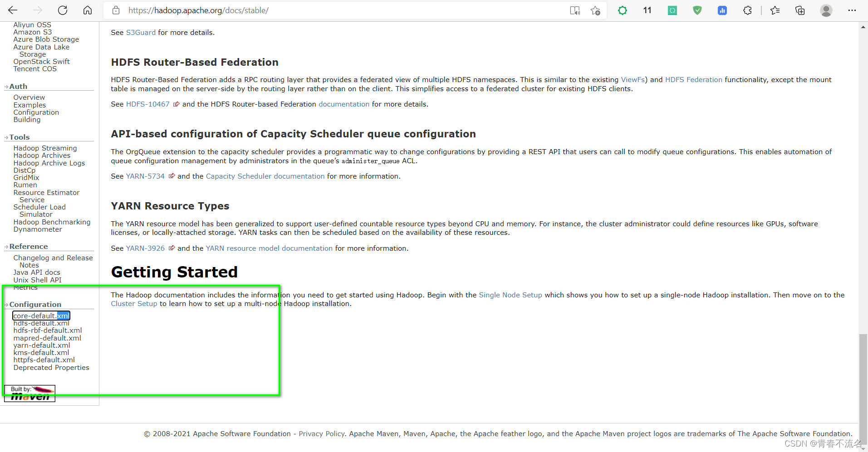Open Capacity Scheduler documentation link
The height and width of the screenshot is (452, 868).
(265, 176)
